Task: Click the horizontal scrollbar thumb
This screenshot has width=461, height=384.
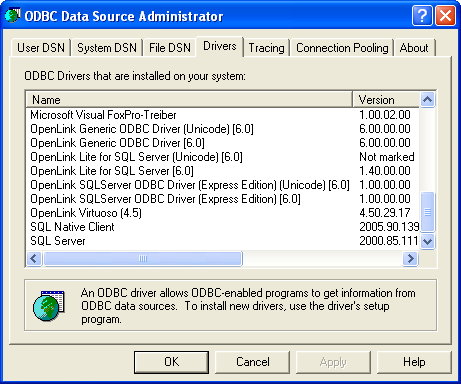Action: [x=143, y=258]
